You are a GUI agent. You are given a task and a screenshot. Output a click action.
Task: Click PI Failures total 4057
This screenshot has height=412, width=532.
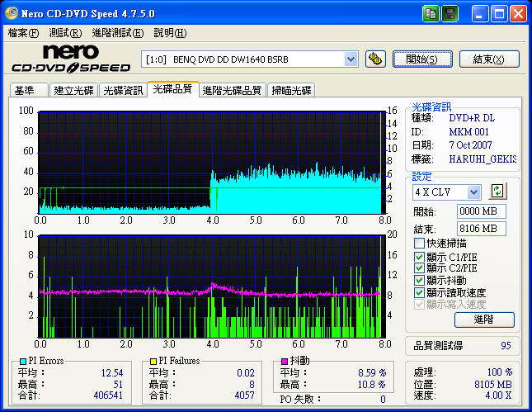pyautogui.click(x=244, y=395)
